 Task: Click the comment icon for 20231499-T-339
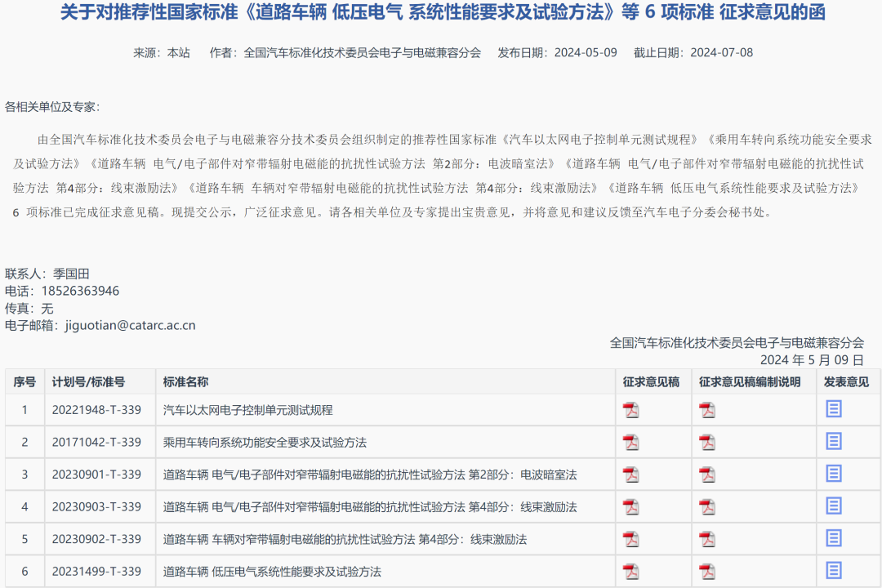point(834,572)
